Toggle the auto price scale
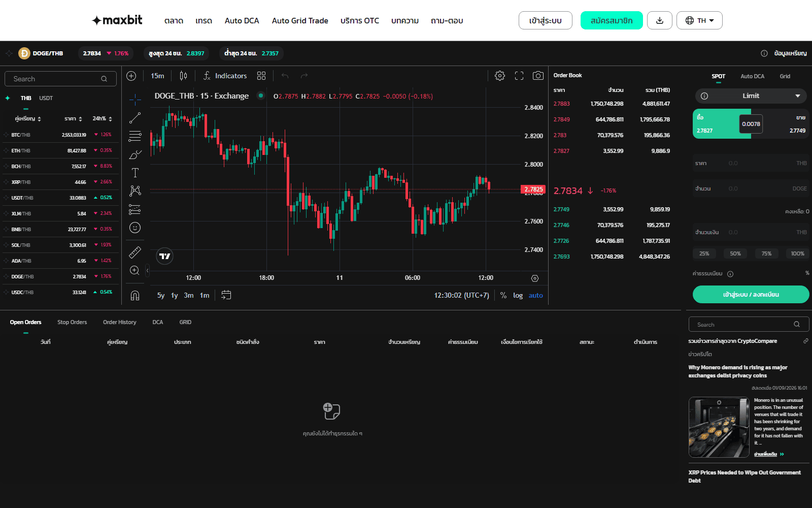812x508 pixels. pyautogui.click(x=536, y=295)
